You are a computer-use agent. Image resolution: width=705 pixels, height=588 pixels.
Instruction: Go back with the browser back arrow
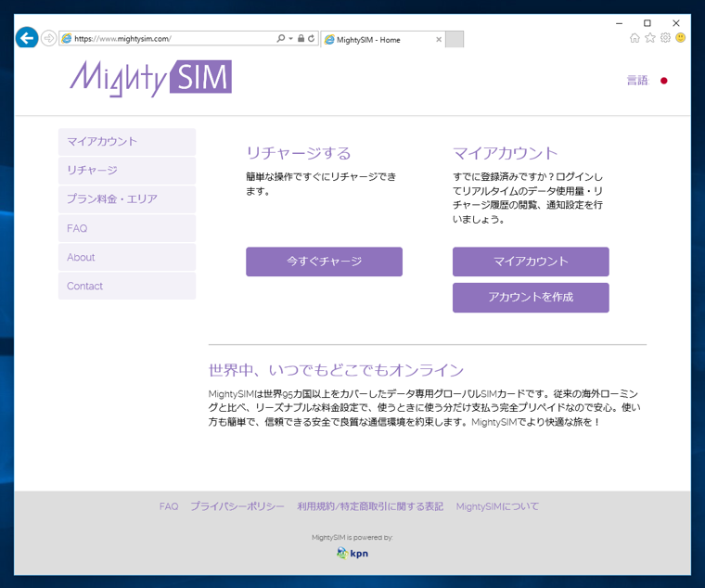pos(27,38)
